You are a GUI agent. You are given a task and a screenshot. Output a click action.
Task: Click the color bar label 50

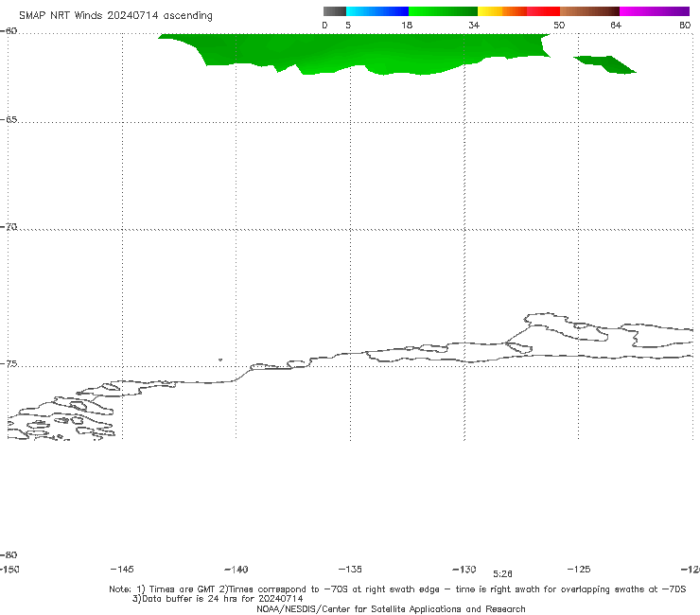point(559,26)
